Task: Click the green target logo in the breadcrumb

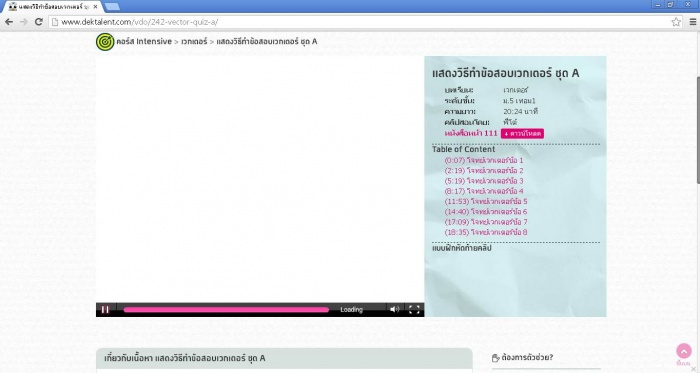Action: click(105, 42)
